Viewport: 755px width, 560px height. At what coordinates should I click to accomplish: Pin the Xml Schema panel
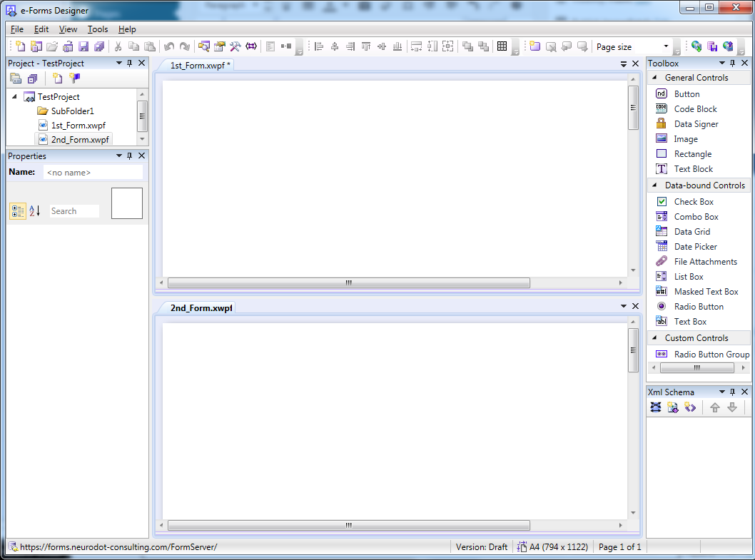(x=732, y=392)
